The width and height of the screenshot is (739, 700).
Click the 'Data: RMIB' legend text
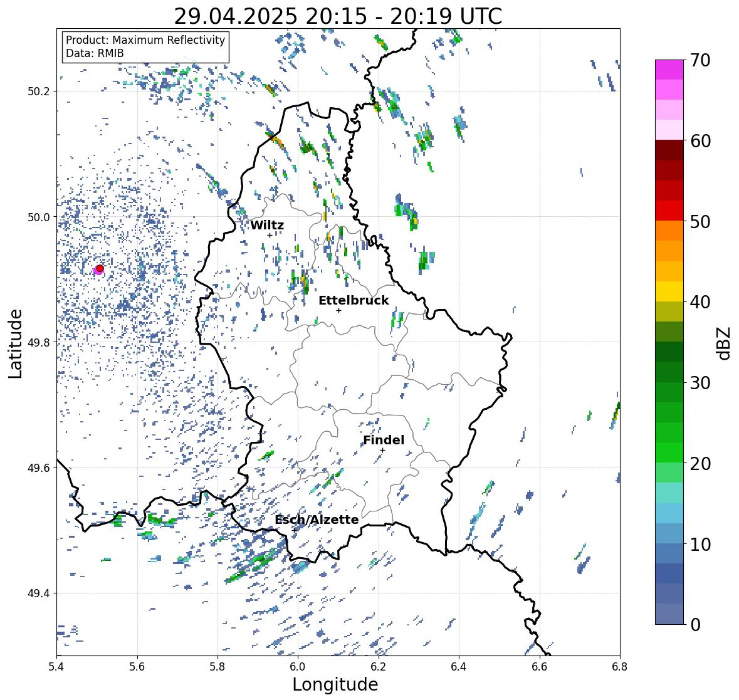point(95,53)
